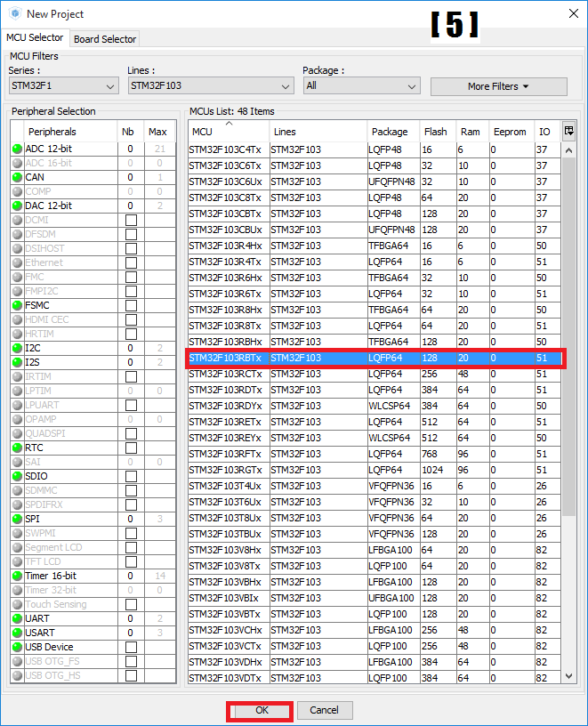Click the green RTC peripheral indicator icon
Image resolution: width=588 pixels, height=726 pixels.
click(17, 448)
